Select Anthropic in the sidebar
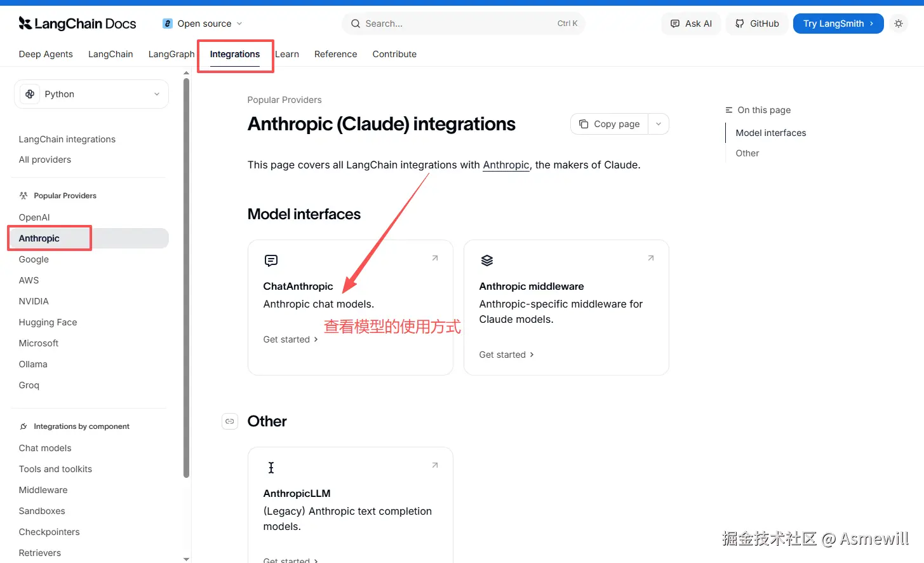 click(x=89, y=238)
